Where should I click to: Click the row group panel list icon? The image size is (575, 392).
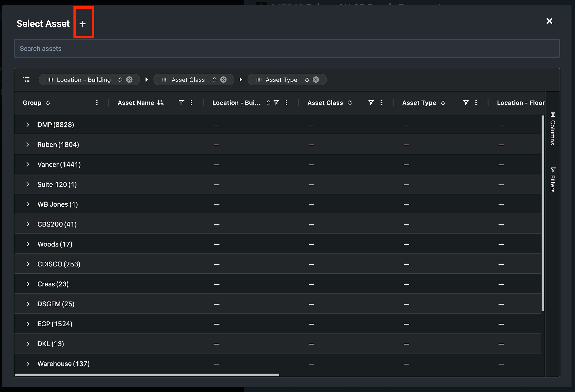tap(27, 80)
